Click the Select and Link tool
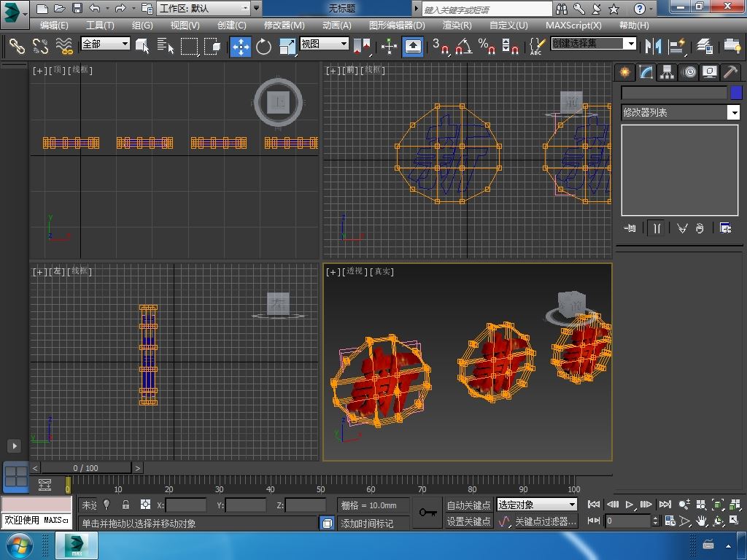This screenshot has width=747, height=560. pos(18,46)
